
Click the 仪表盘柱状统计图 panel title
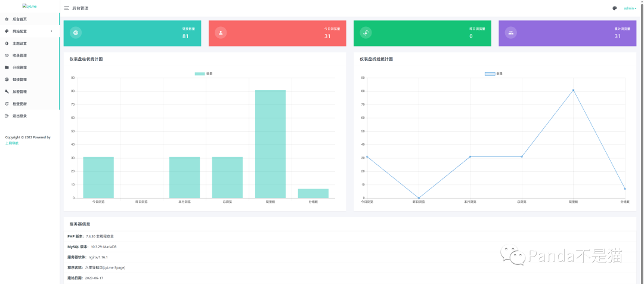[86, 59]
